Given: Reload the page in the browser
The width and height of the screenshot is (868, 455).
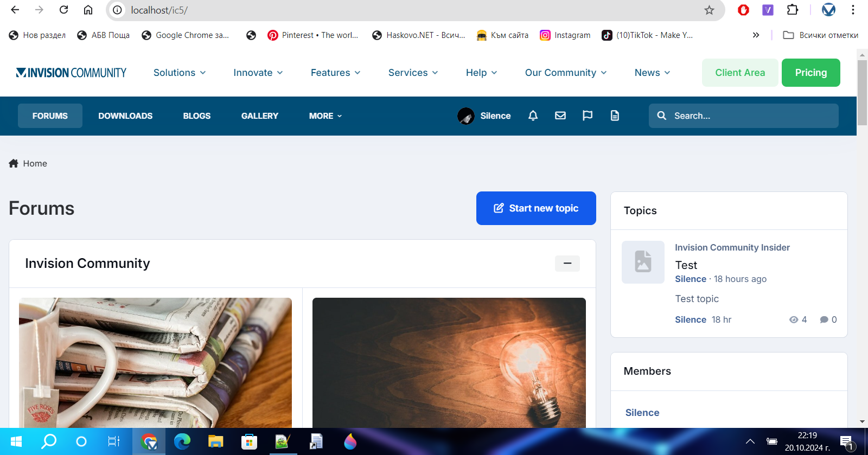Looking at the screenshot, I should point(63,10).
